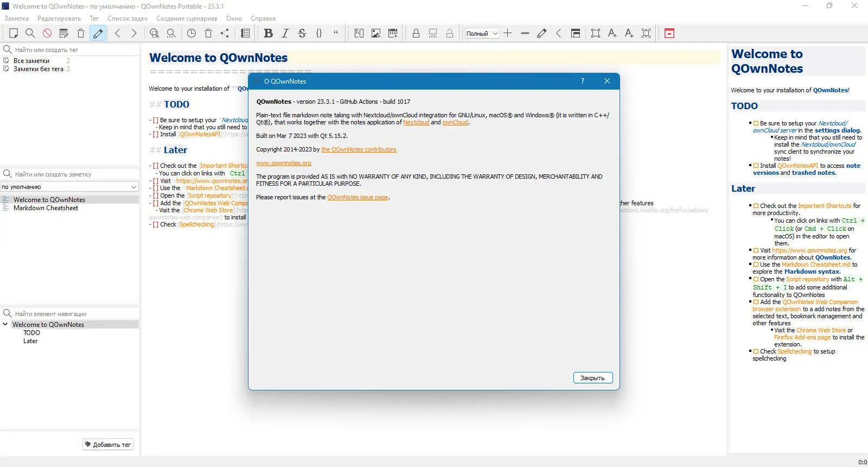Open the 'Заметка' menu
The height and width of the screenshot is (467, 868).
(x=17, y=18)
